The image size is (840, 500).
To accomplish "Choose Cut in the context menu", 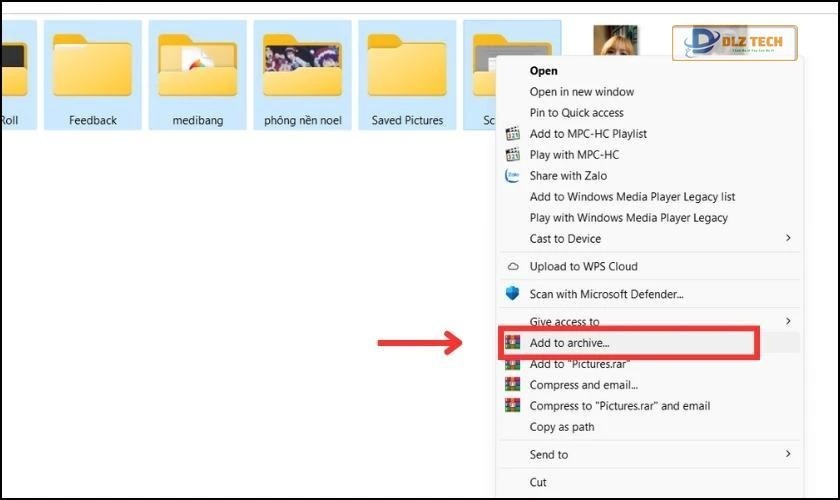I will point(538,482).
